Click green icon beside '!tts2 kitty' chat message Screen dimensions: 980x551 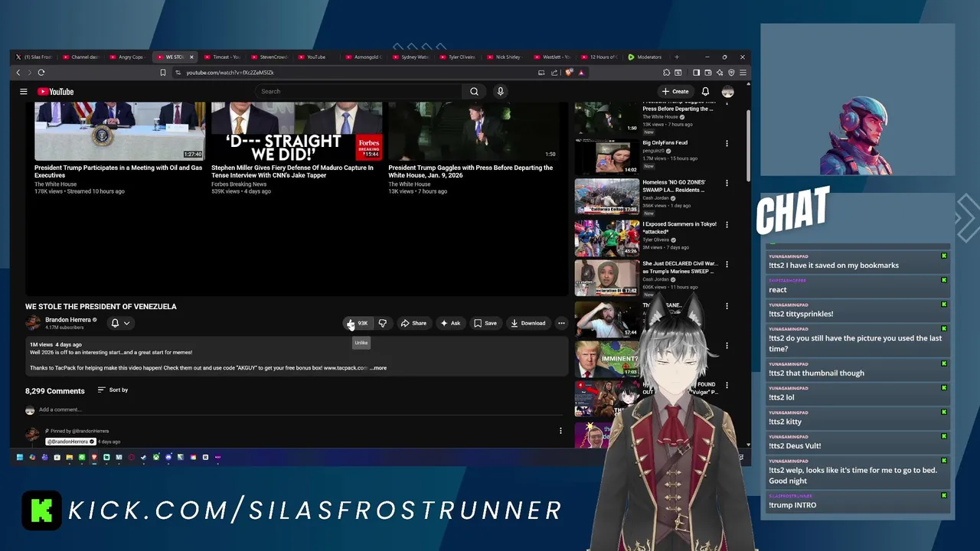pos(944,413)
